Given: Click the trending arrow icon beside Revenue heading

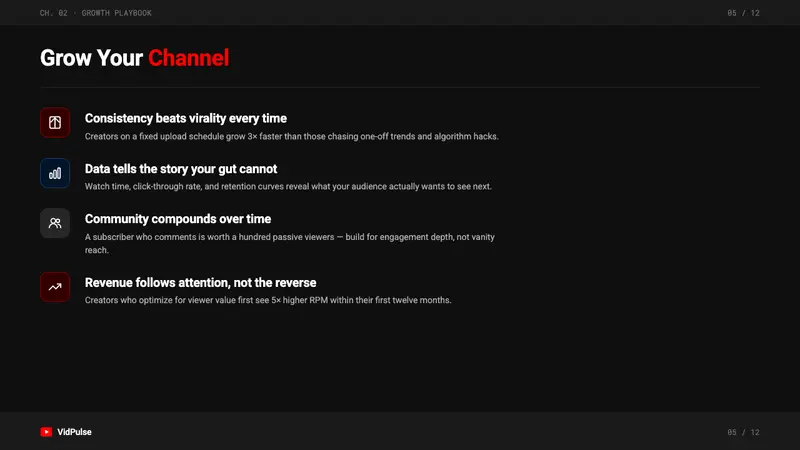Looking at the screenshot, I should point(55,287).
